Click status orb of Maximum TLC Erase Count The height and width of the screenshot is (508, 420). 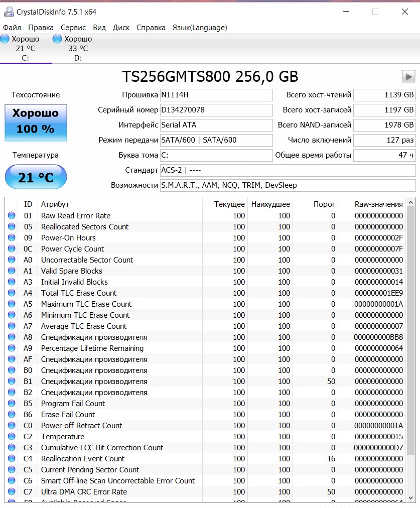coord(12,304)
